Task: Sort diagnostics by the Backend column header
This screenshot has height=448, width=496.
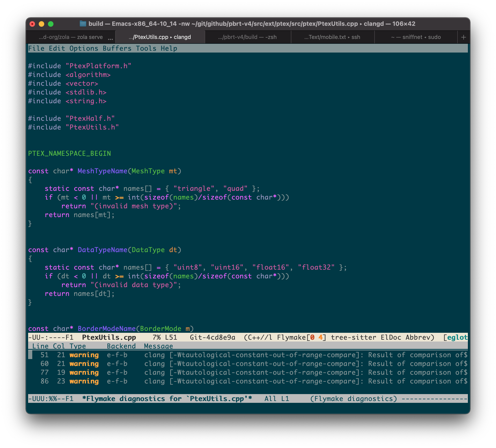Action: pyautogui.click(x=121, y=346)
